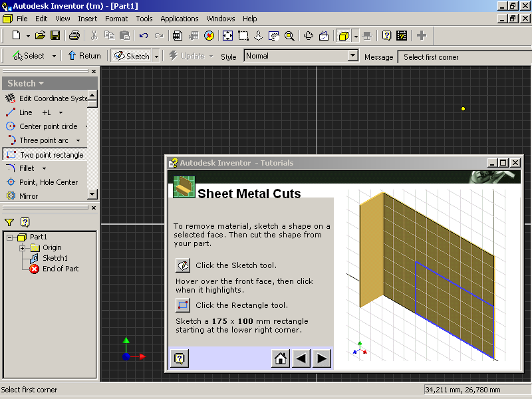Activate the Rotate view icon

coord(309,36)
